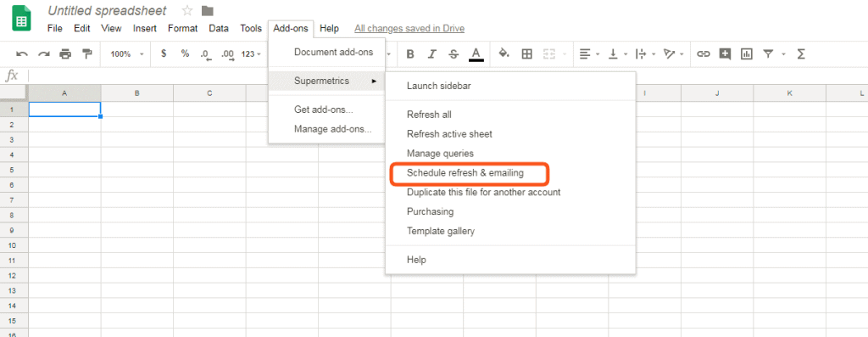Select row 5 header
The image size is (868, 337).
pos(14,170)
